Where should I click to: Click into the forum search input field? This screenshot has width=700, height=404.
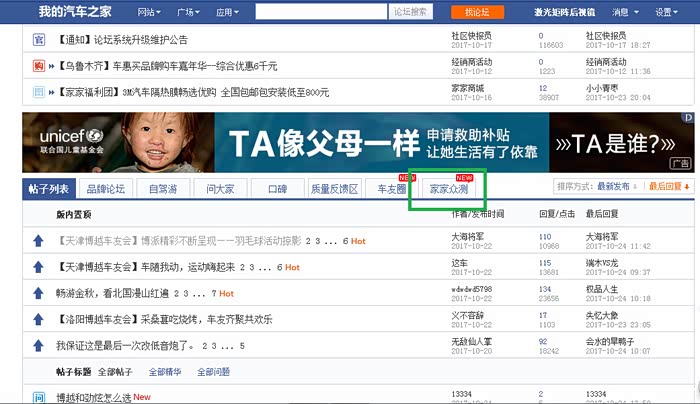click(321, 12)
